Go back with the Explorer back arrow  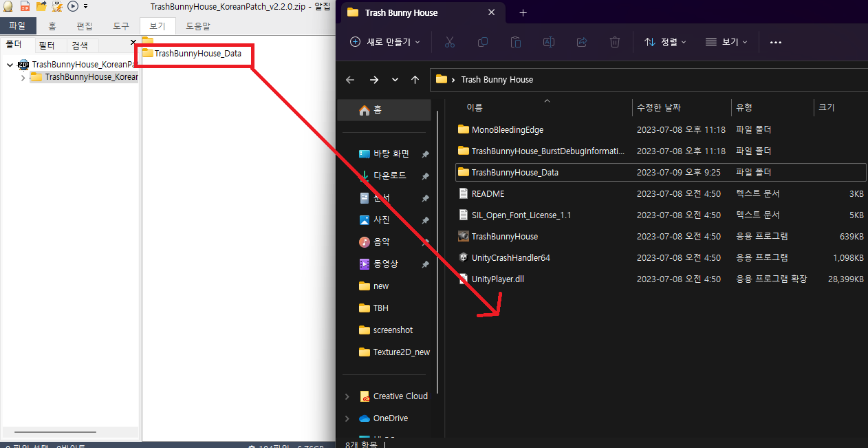pos(350,80)
